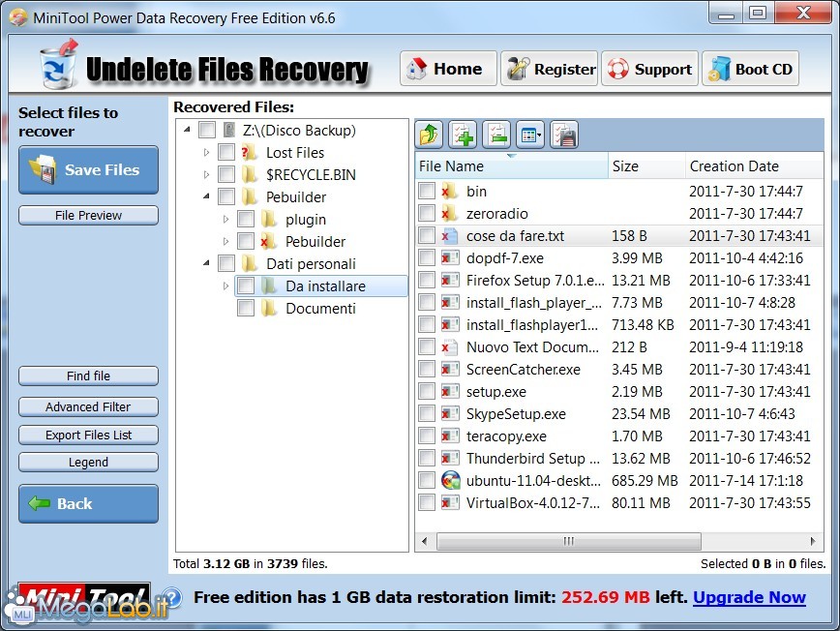Image resolution: width=840 pixels, height=631 pixels.
Task: Select the SkypeSetup.exe checkbox
Action: (x=427, y=413)
